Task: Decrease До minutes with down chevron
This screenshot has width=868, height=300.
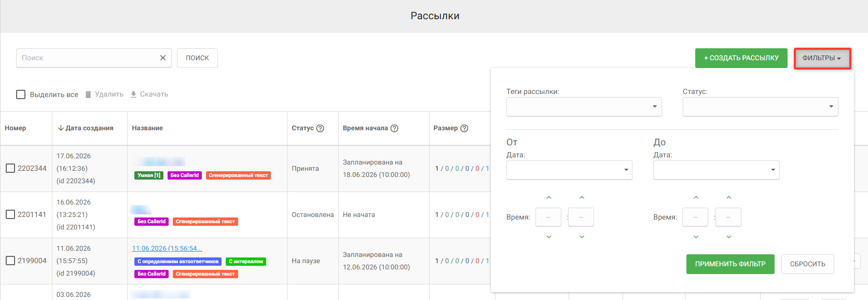Action: tap(728, 237)
